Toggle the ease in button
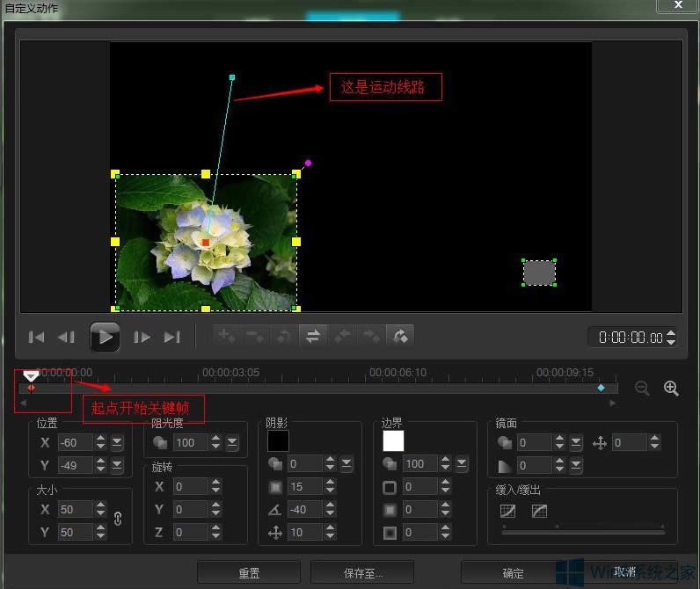The width and height of the screenshot is (700, 589). pos(507,511)
